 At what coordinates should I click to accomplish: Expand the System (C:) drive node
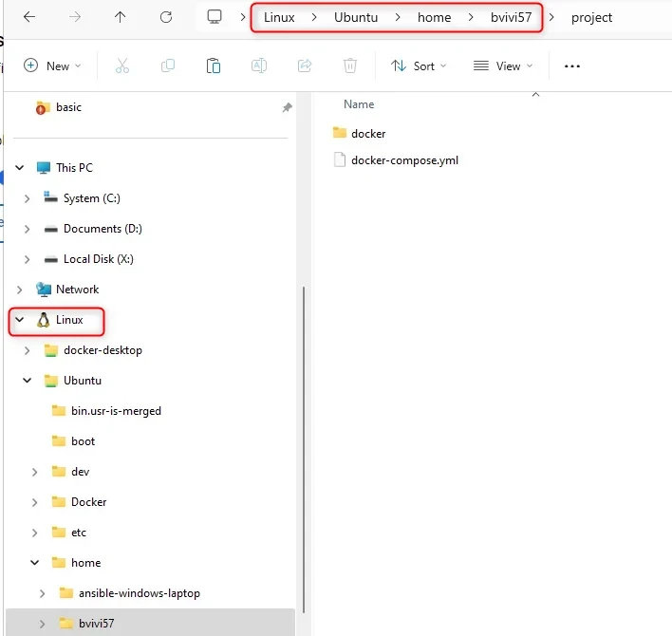[x=28, y=198]
